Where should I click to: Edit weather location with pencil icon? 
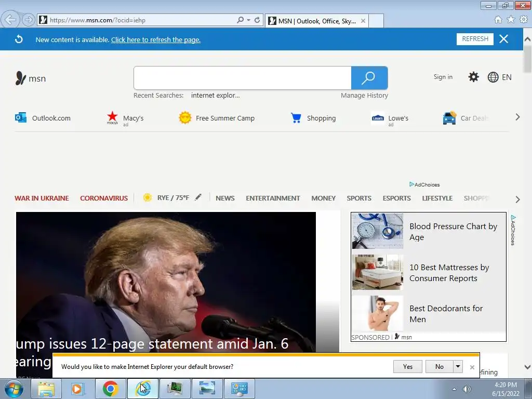pyautogui.click(x=198, y=197)
